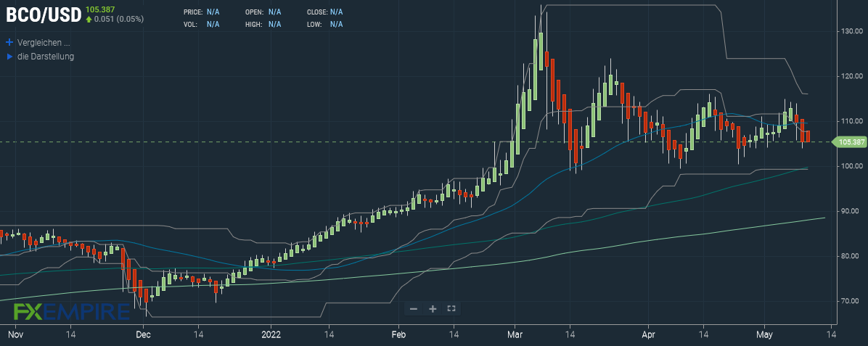The width and height of the screenshot is (868, 346).
Task: Click the Mar date axis label
Action: 515,334
